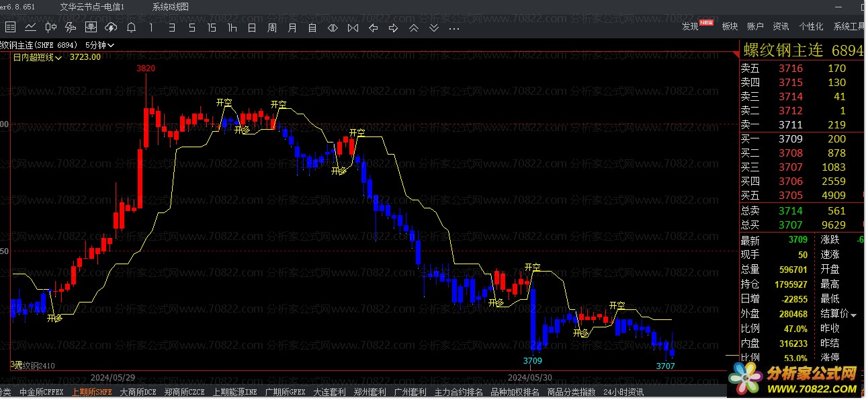Click the 3707 low price label
Viewport: 868px width, 400px height.
pos(665,366)
